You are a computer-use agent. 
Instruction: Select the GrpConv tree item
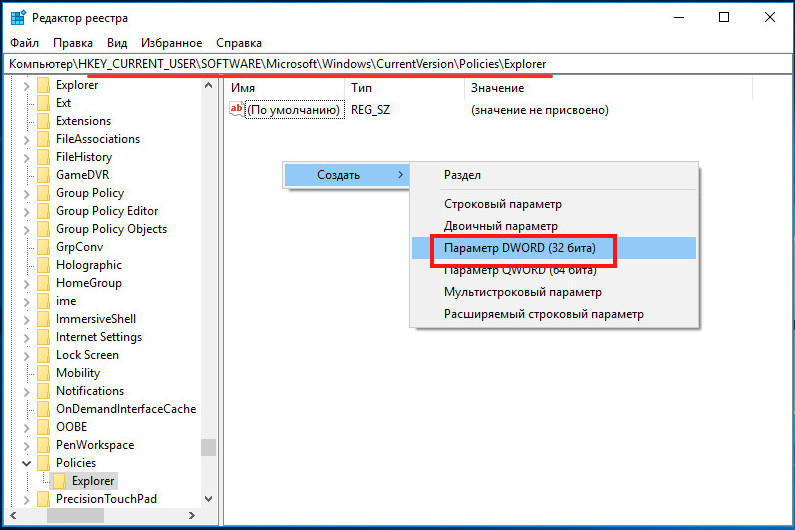point(80,247)
